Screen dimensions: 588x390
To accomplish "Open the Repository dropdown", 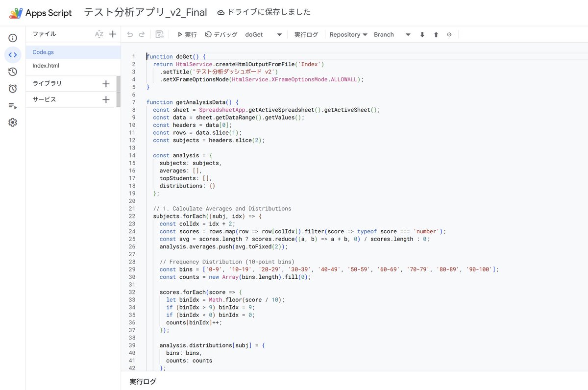I will (x=348, y=35).
